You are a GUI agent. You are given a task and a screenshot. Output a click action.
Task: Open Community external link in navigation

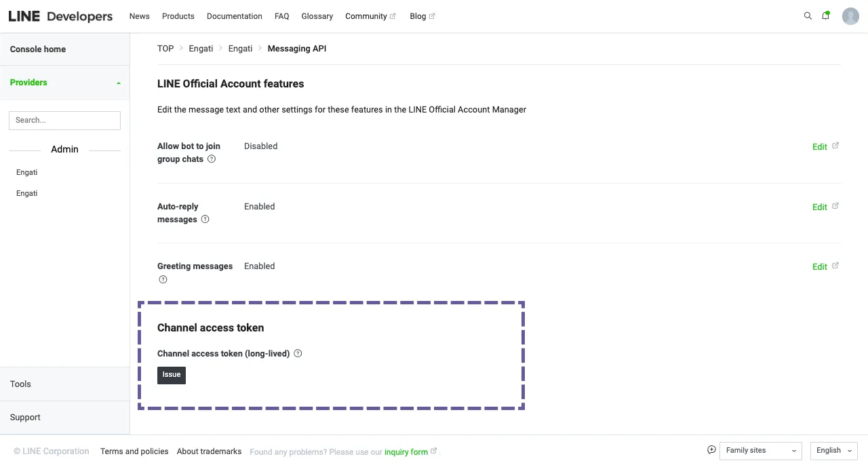point(370,16)
